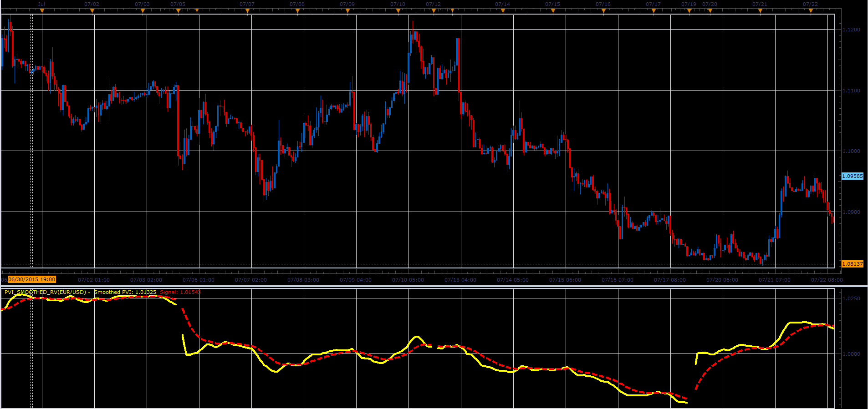
Task: Select the 07/14 orange day marker
Action: [x=503, y=11]
